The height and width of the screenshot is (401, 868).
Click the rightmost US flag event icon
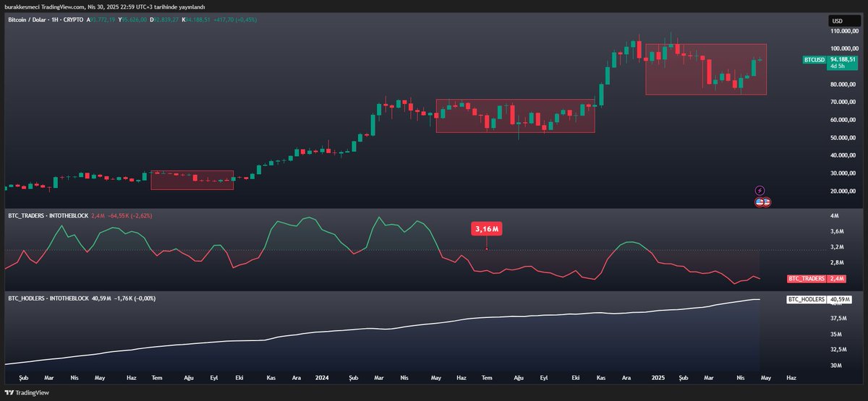click(x=766, y=202)
